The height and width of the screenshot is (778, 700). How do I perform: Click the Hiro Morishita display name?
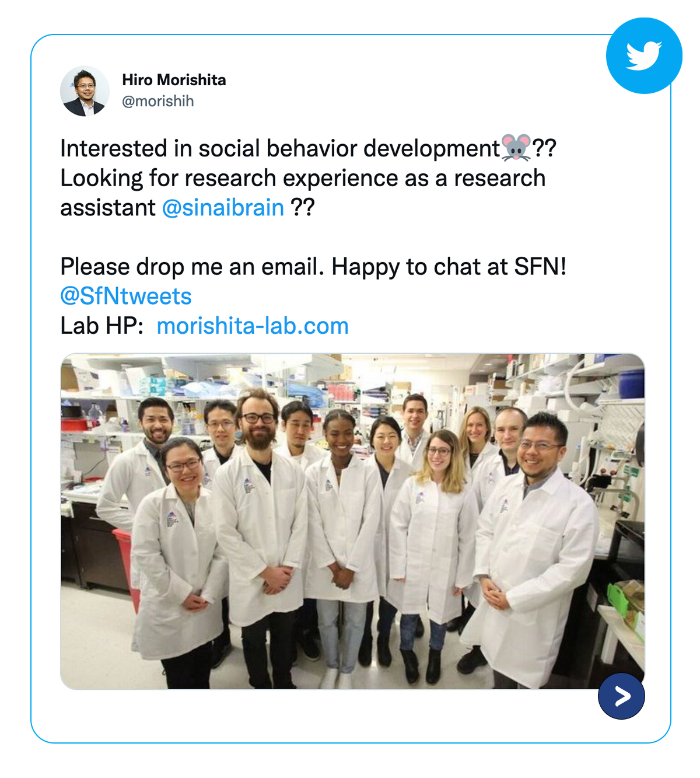coord(174,80)
